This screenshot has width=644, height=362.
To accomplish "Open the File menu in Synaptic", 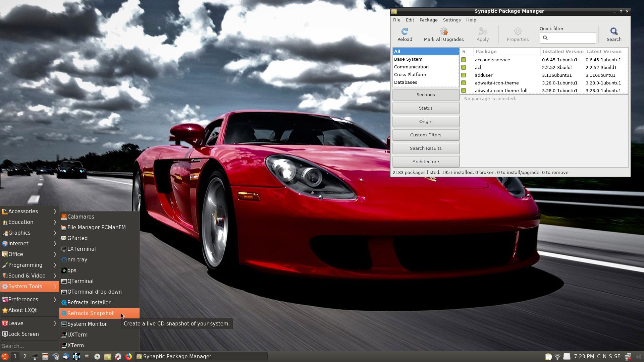I will coord(396,20).
